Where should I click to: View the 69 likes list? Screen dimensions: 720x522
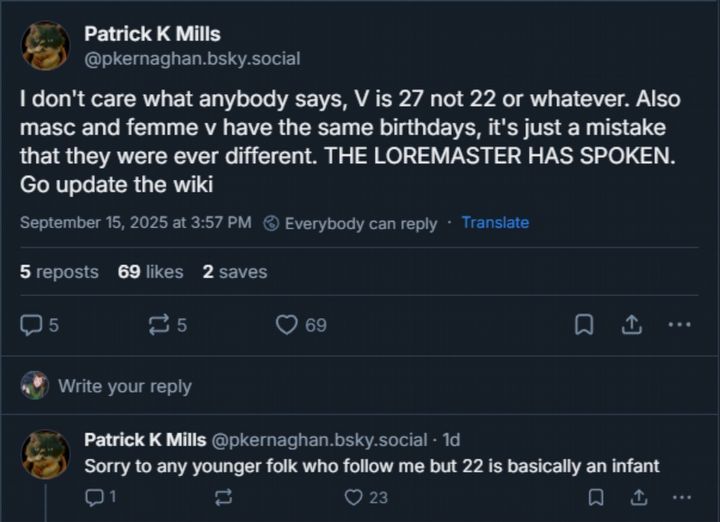click(150, 271)
